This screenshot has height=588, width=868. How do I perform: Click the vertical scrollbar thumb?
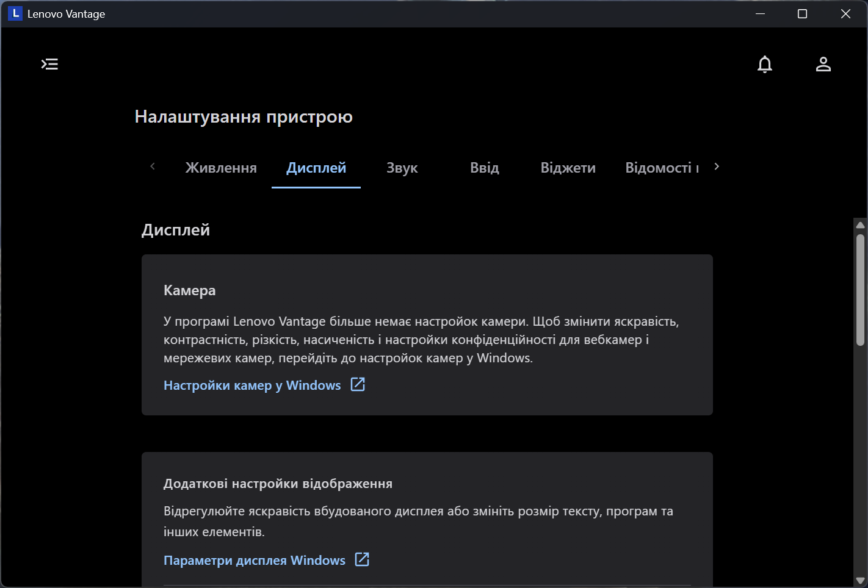tap(860, 290)
